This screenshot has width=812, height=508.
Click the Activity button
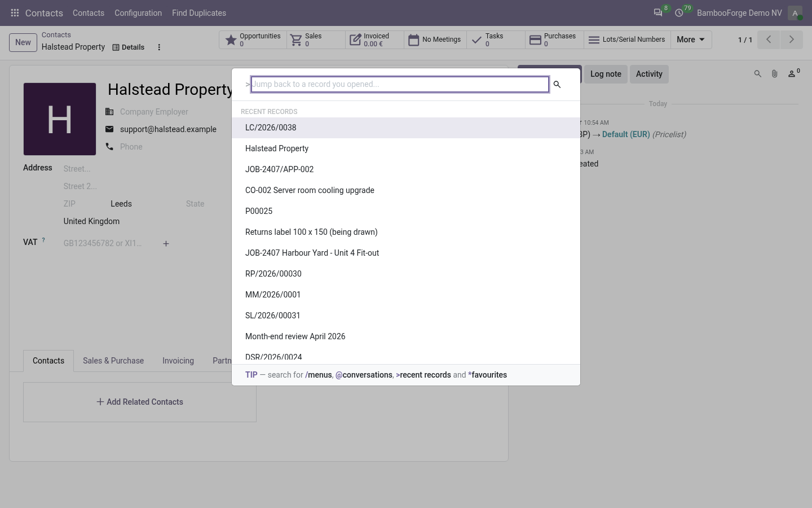click(649, 74)
